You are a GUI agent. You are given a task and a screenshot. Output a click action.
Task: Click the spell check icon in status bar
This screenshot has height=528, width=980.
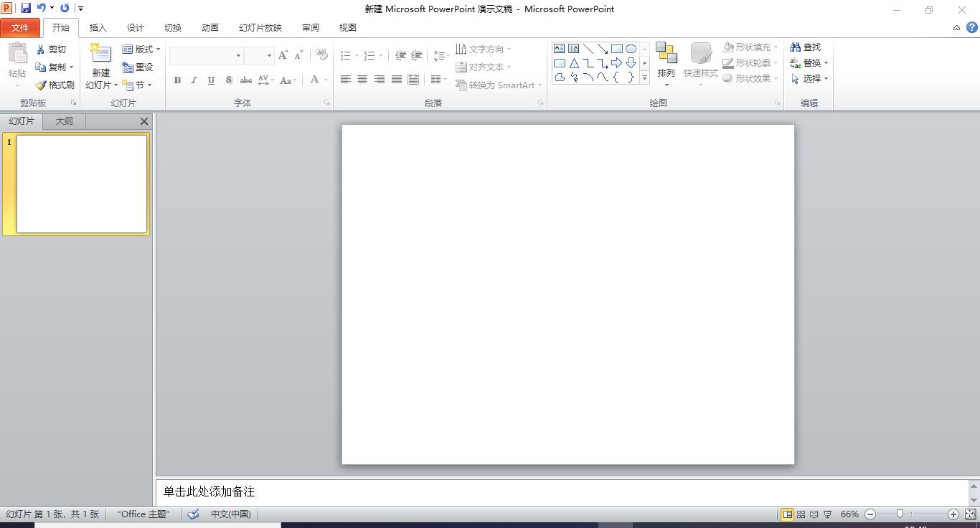[x=193, y=514]
